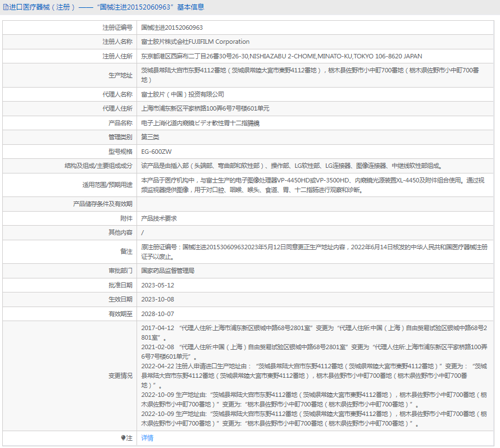500x448 pixels.
Task: Click the page heading ending in 基本信息
Action: pos(107,7)
